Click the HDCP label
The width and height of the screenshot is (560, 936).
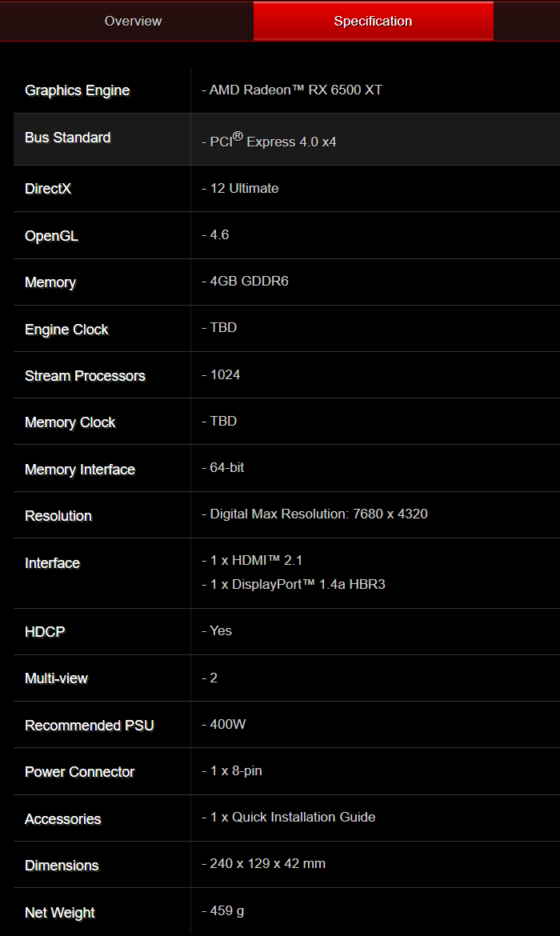pyautogui.click(x=45, y=632)
